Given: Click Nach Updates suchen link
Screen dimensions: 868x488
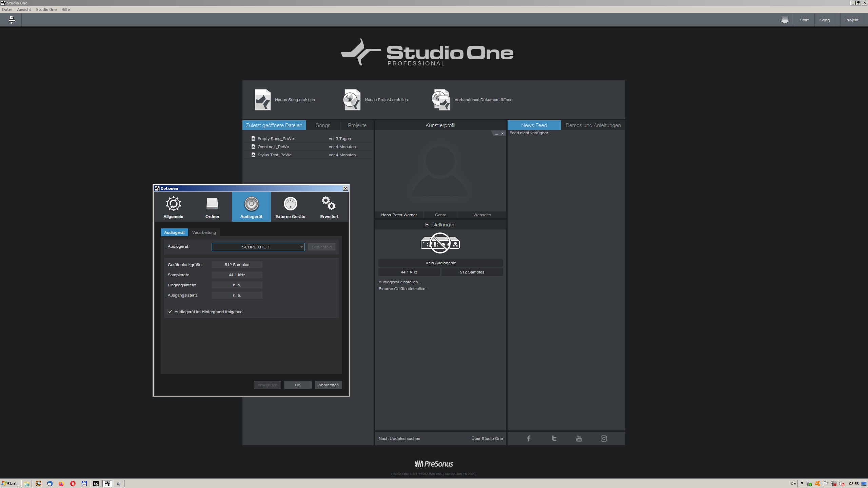Looking at the screenshot, I should 399,439.
